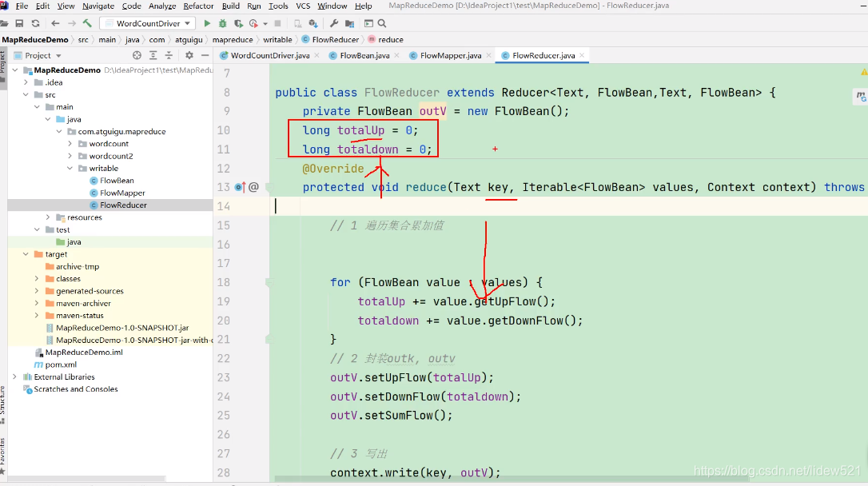Screen dimensions: 868x486
Task: Click the warning triangle icon top right of editor
Action: [863, 72]
